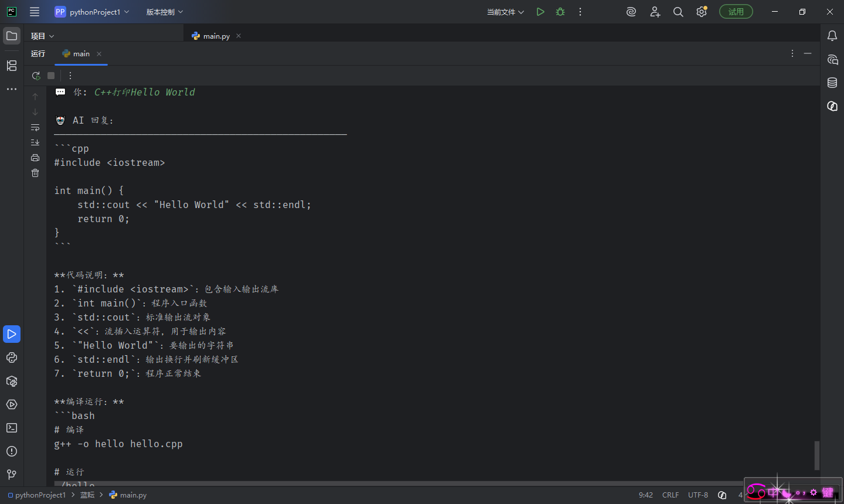Open Python Packages tool window

coord(12,381)
